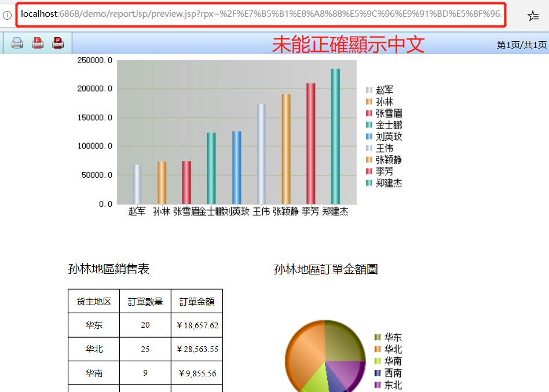Click 华东 legend swatch in pie chart

click(378, 338)
